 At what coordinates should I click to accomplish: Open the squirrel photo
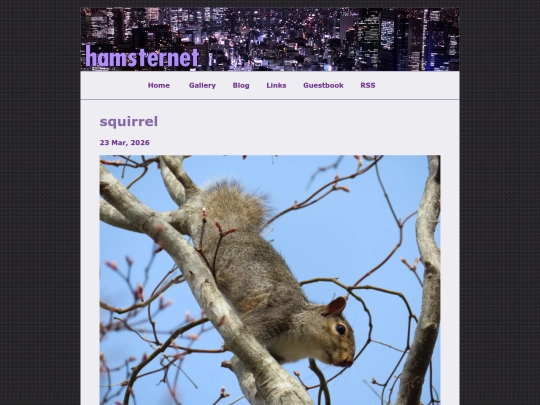tap(270, 280)
